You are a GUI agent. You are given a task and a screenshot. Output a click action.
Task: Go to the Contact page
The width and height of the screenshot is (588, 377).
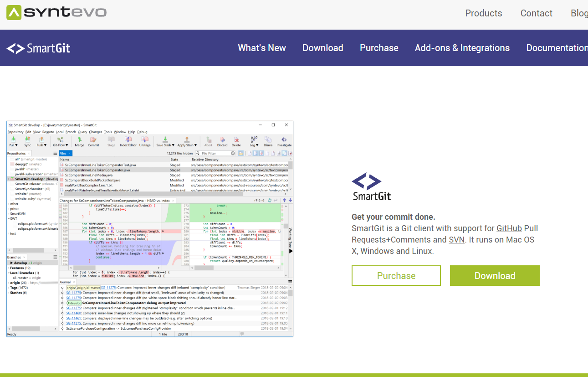(536, 13)
